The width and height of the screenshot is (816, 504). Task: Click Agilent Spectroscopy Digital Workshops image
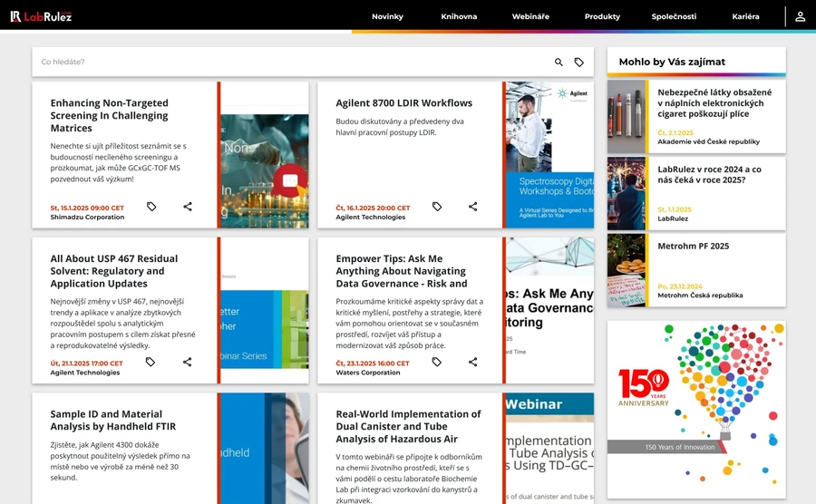[549, 155]
